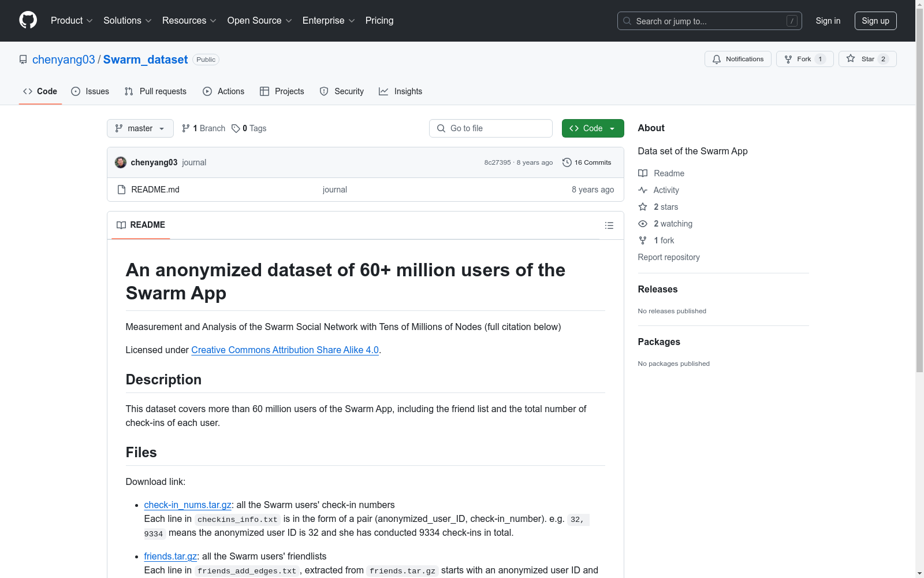Click Sign in
The image size is (924, 578).
tap(828, 21)
